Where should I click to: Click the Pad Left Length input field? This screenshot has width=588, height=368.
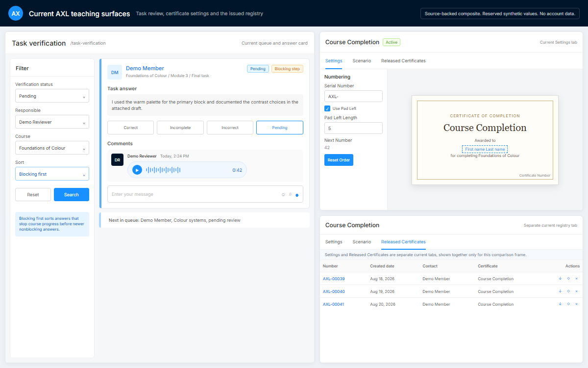point(353,128)
